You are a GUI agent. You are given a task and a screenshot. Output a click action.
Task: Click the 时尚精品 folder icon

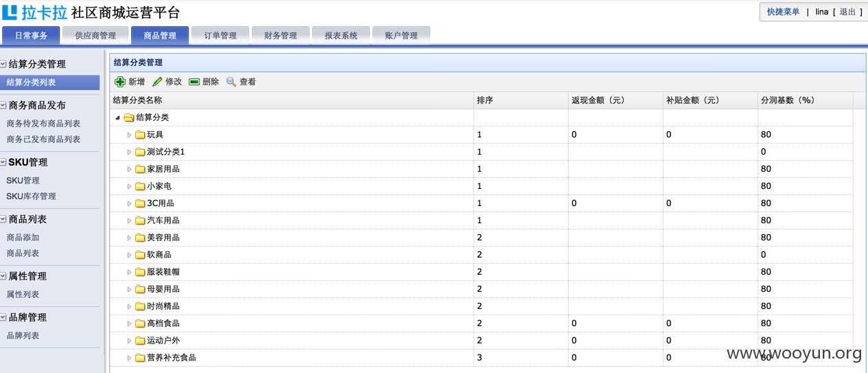(x=140, y=306)
